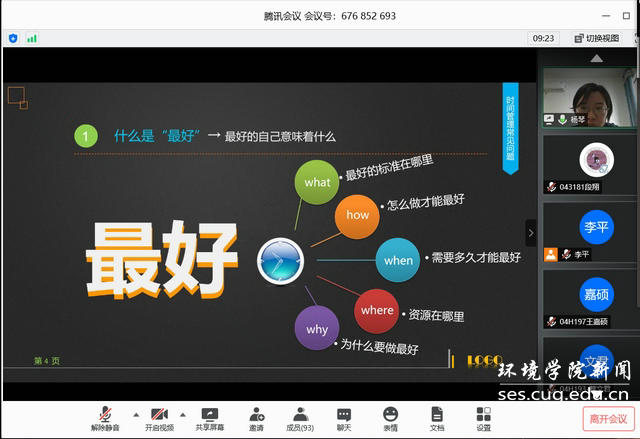This screenshot has width=640, height=439.
Task: Expand audio options arrow beside 解除静音
Action: [136, 413]
